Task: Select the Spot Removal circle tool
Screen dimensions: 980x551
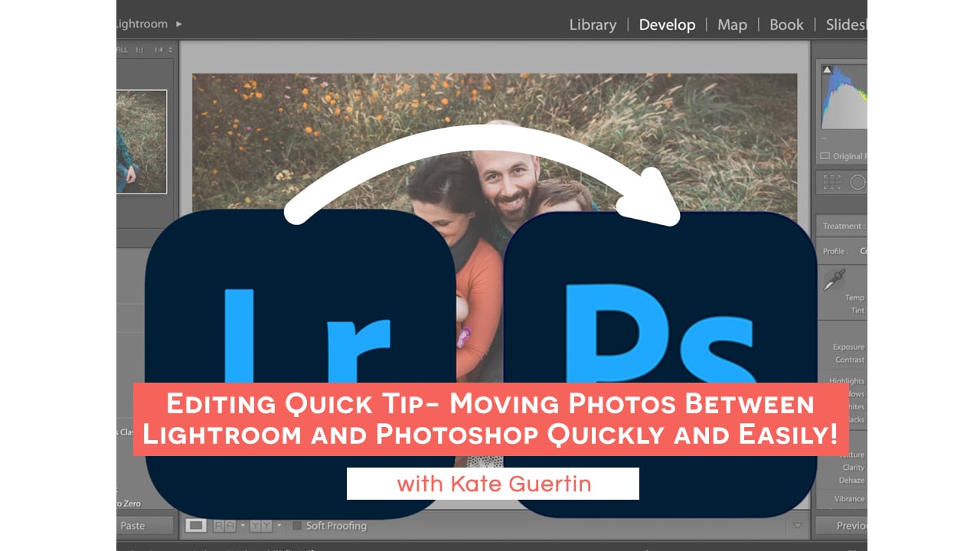Action: click(858, 182)
